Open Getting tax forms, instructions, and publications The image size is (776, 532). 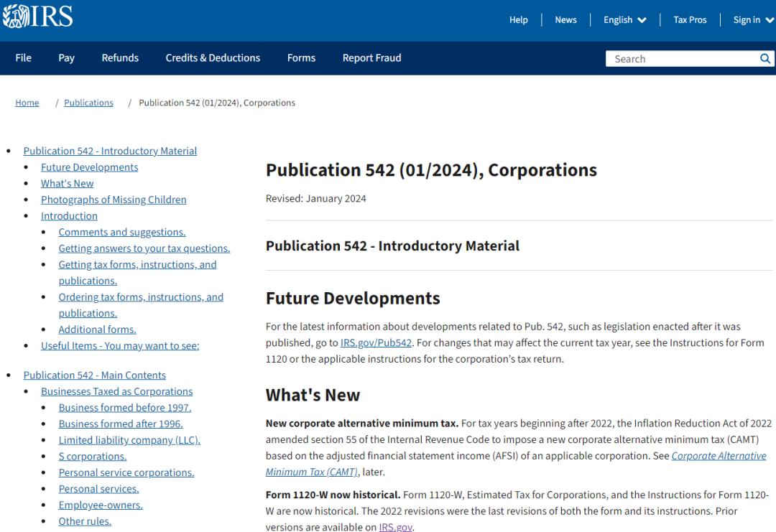[137, 272]
